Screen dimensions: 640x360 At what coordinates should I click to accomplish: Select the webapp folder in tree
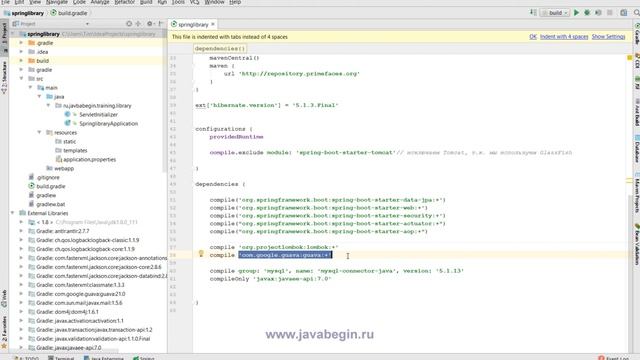pos(64,169)
